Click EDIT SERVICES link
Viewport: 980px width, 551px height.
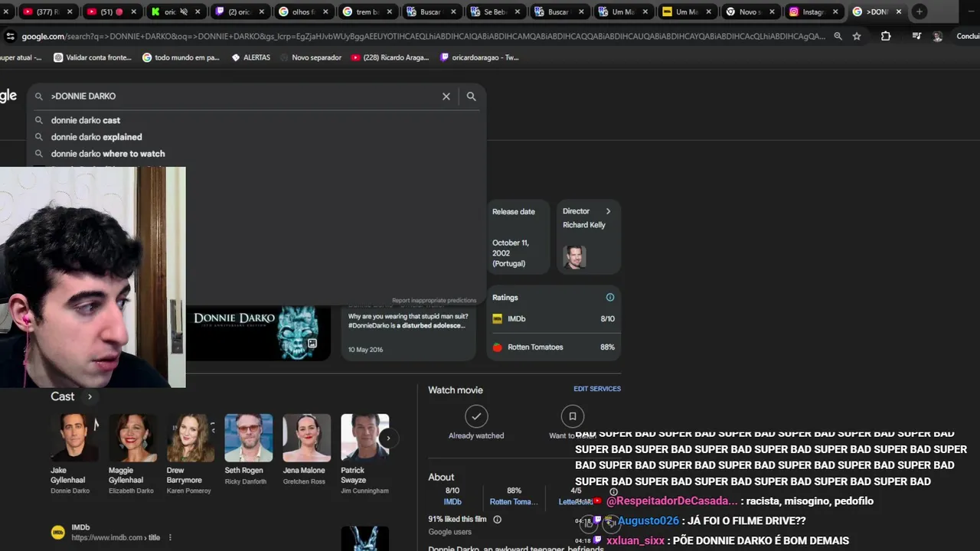click(597, 389)
